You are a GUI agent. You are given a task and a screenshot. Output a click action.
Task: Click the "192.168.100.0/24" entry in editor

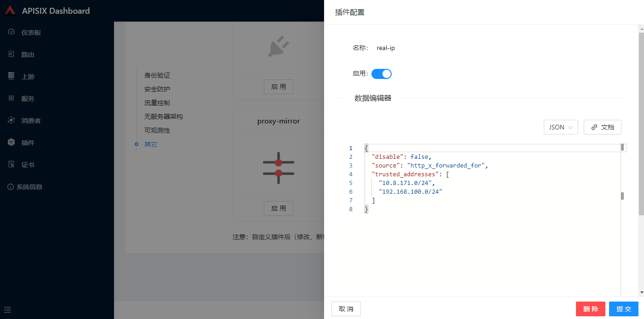(x=410, y=191)
